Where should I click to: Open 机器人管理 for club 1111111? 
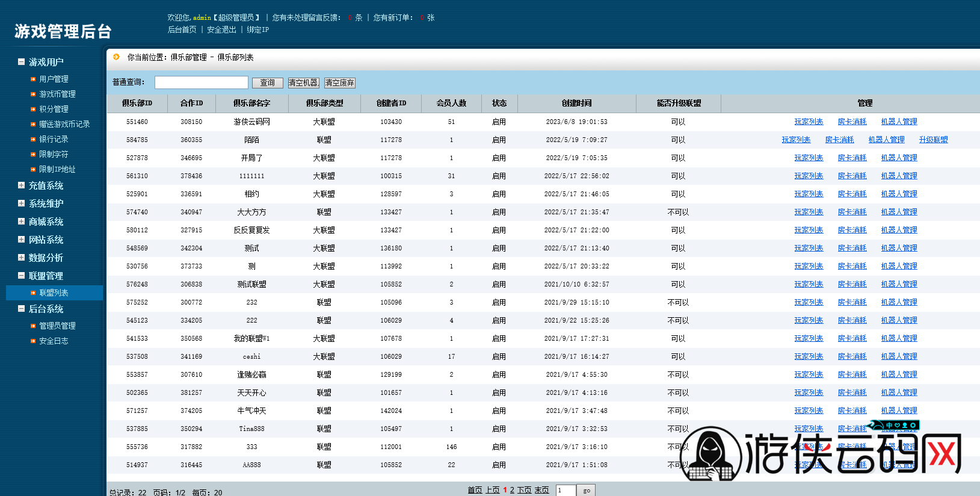tap(899, 176)
